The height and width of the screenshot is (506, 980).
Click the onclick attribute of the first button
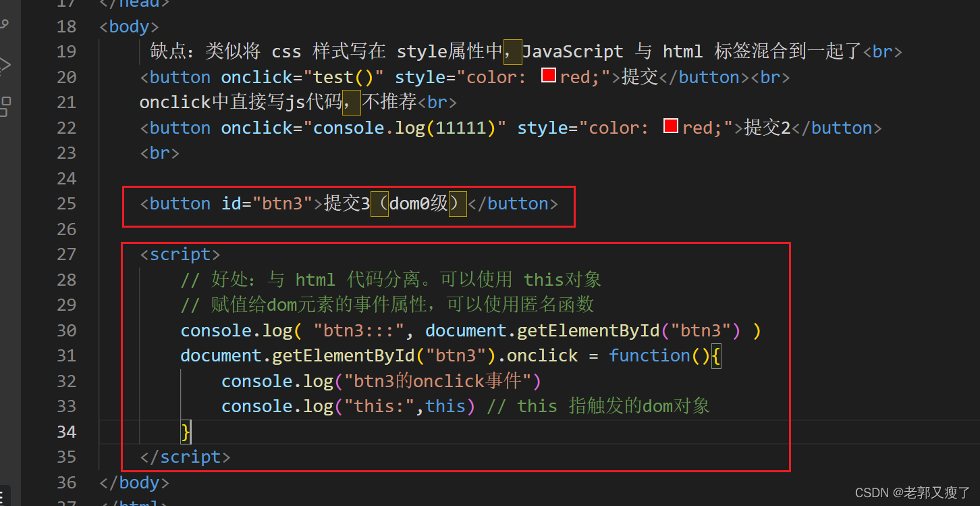(256, 76)
